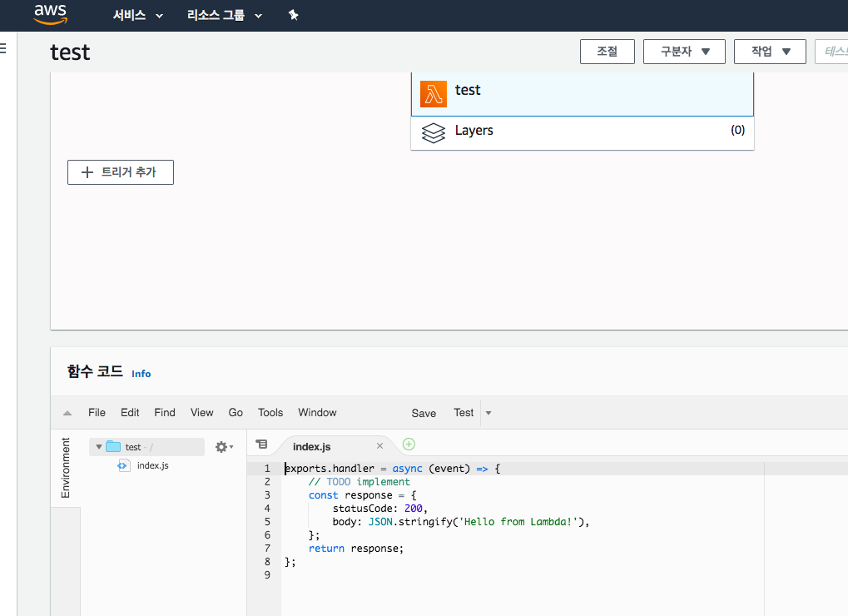This screenshot has width=848, height=616.
Task: Select the test root folder in tree
Action: pos(146,447)
